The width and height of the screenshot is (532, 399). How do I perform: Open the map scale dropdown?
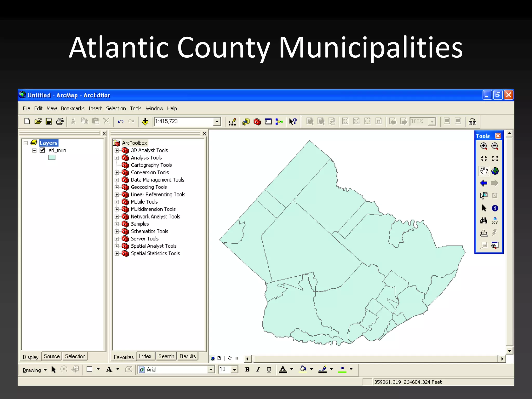[217, 122]
